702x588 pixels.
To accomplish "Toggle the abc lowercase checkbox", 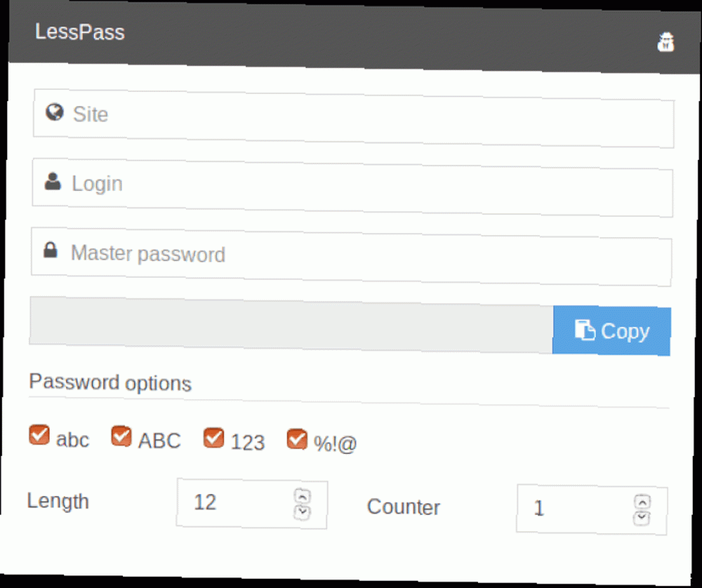I will point(39,435).
